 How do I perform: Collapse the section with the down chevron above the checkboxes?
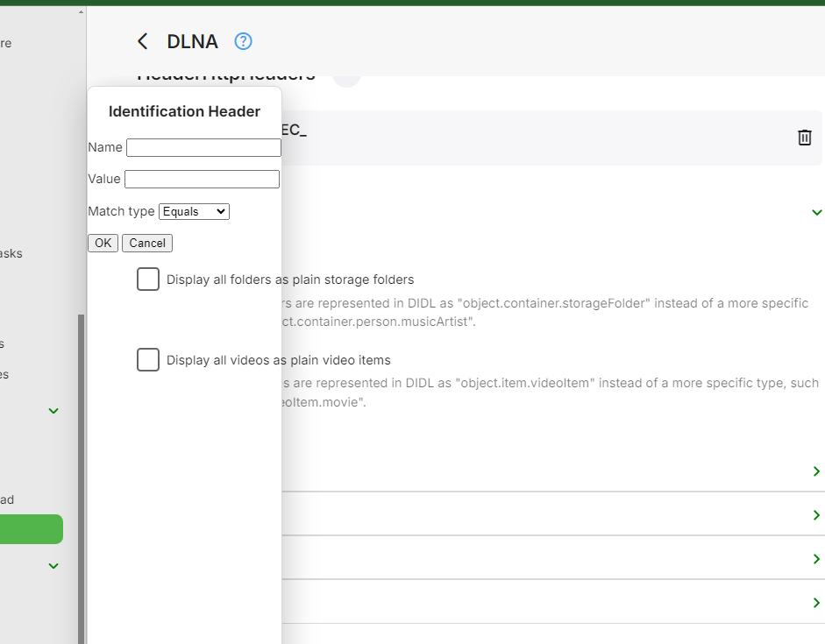pyautogui.click(x=816, y=212)
